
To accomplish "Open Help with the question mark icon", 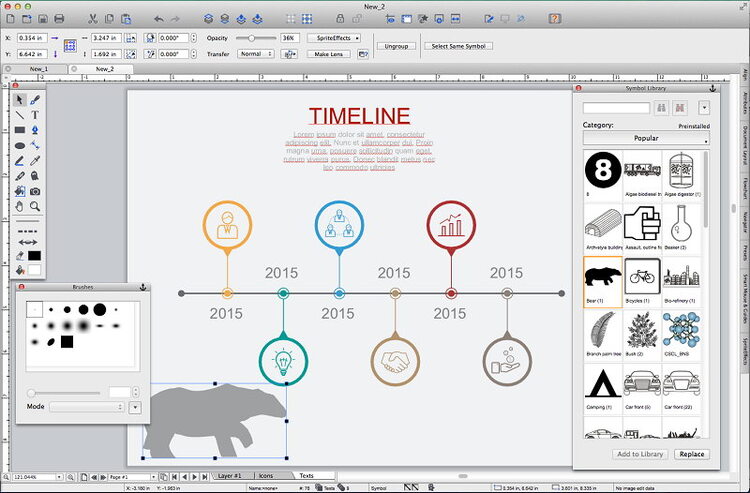I will pos(554,18).
